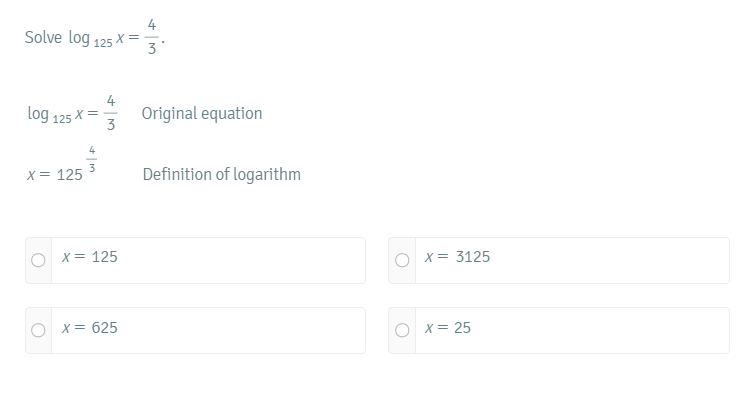Click the 'Original equation' label

[x=202, y=114]
